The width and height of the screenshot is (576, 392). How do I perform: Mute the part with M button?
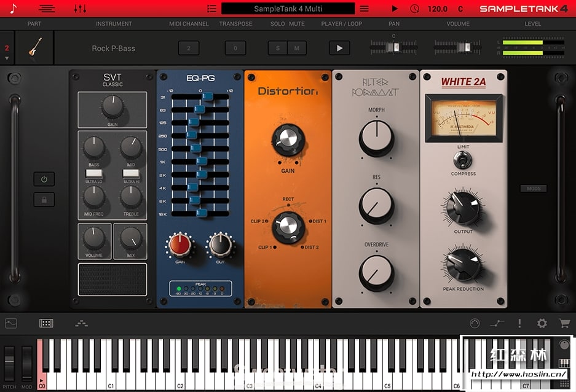point(297,48)
